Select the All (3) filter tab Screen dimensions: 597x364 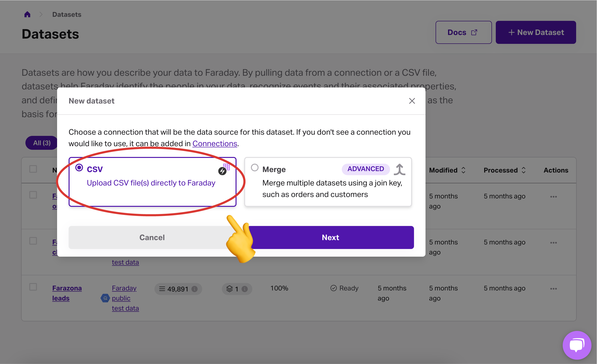pos(42,143)
